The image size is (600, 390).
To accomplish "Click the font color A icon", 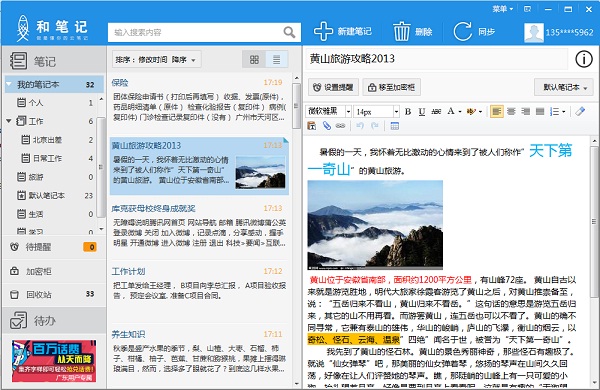I will 451,111.
